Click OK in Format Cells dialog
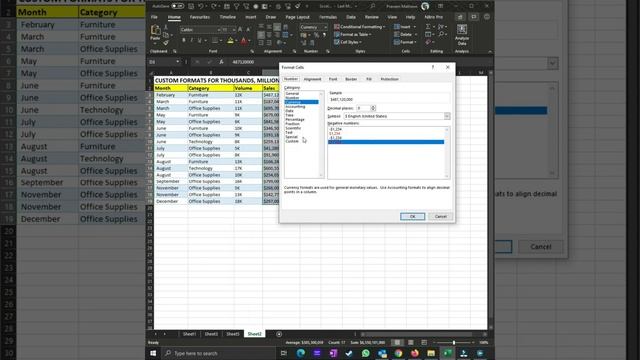The height and width of the screenshot is (360, 640). [412, 216]
